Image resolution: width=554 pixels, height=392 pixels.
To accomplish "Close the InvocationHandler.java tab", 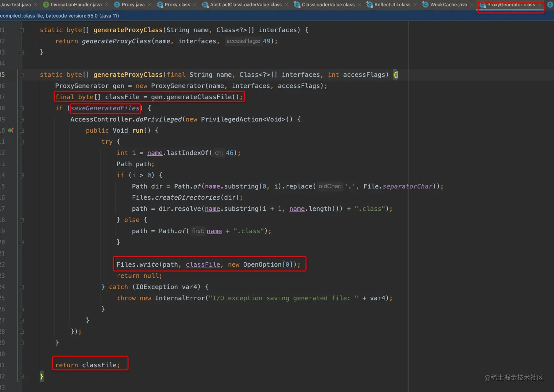I will 106,5.
